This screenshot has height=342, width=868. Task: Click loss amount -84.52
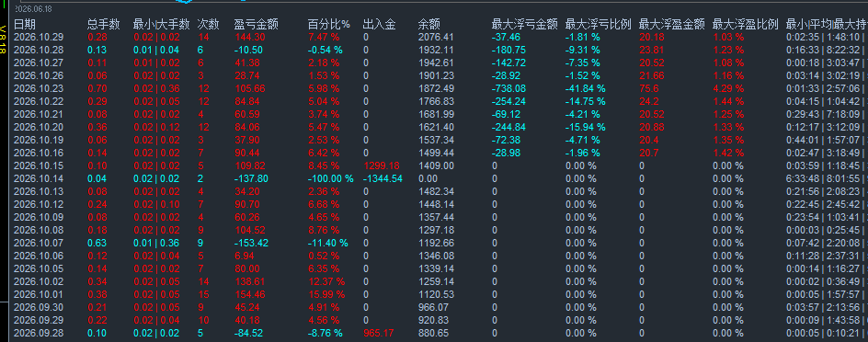248,333
